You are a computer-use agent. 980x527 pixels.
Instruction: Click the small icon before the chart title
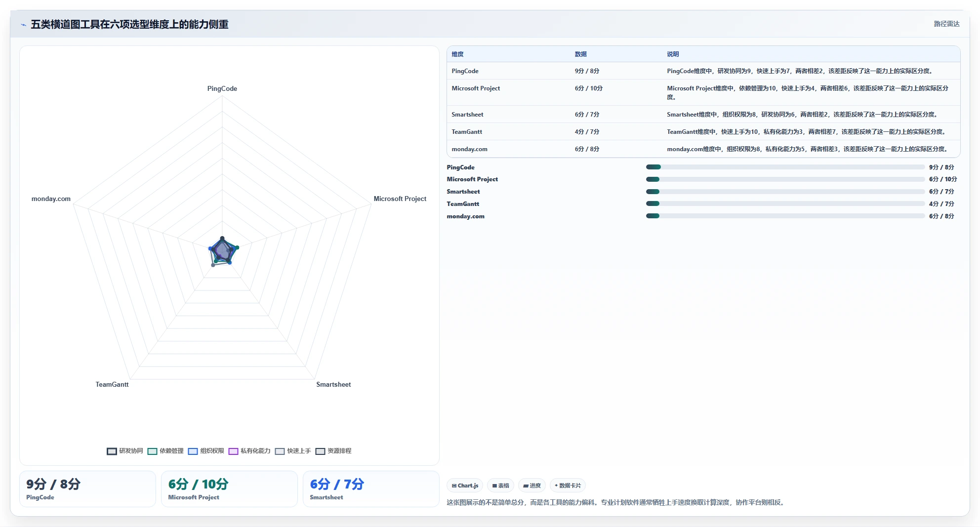pyautogui.click(x=23, y=25)
